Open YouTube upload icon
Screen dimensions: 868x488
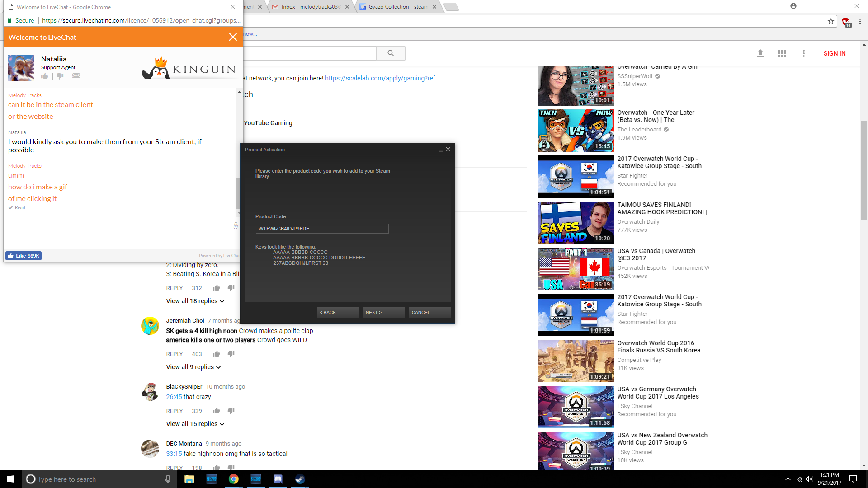760,53
